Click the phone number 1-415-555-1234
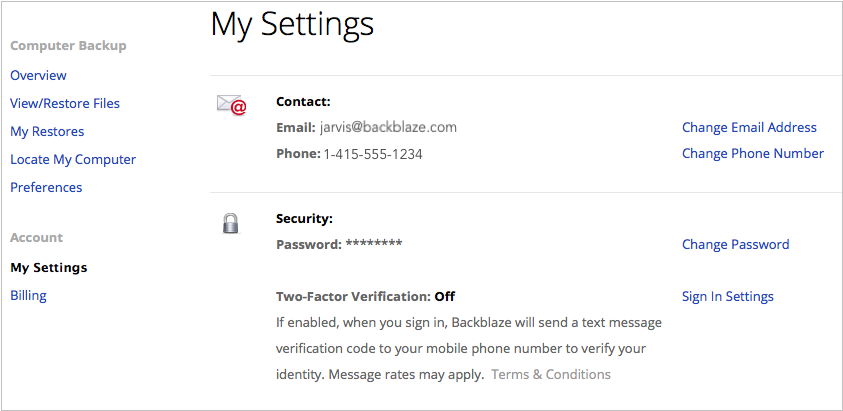This screenshot has height=411, width=843. [x=373, y=154]
